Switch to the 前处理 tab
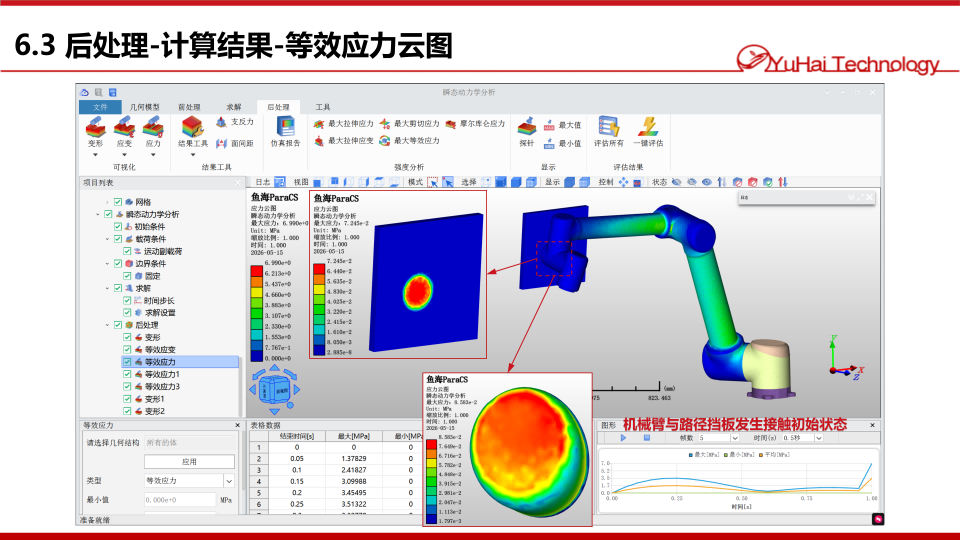Screen dimensions: 960x540 tap(189, 107)
